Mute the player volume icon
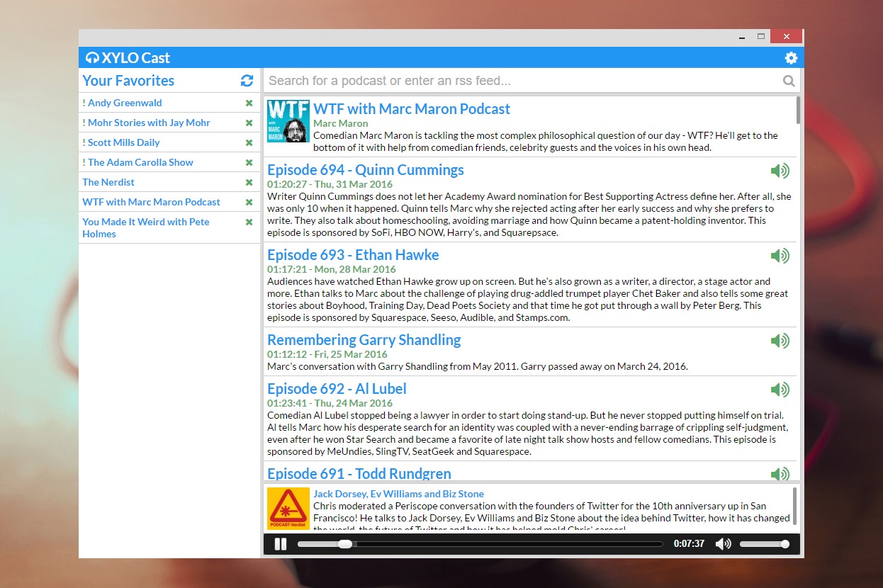The height and width of the screenshot is (588, 883). [x=723, y=543]
